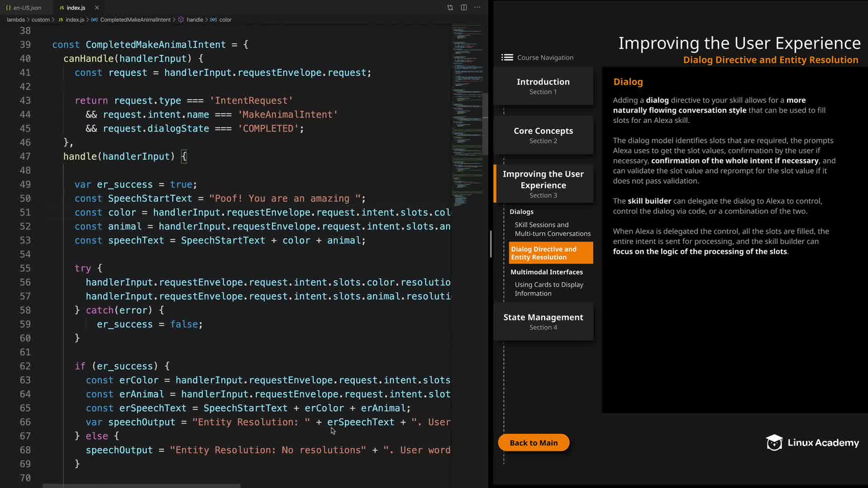The width and height of the screenshot is (868, 488).
Task: Click the code minimap overview
Action: [467, 113]
